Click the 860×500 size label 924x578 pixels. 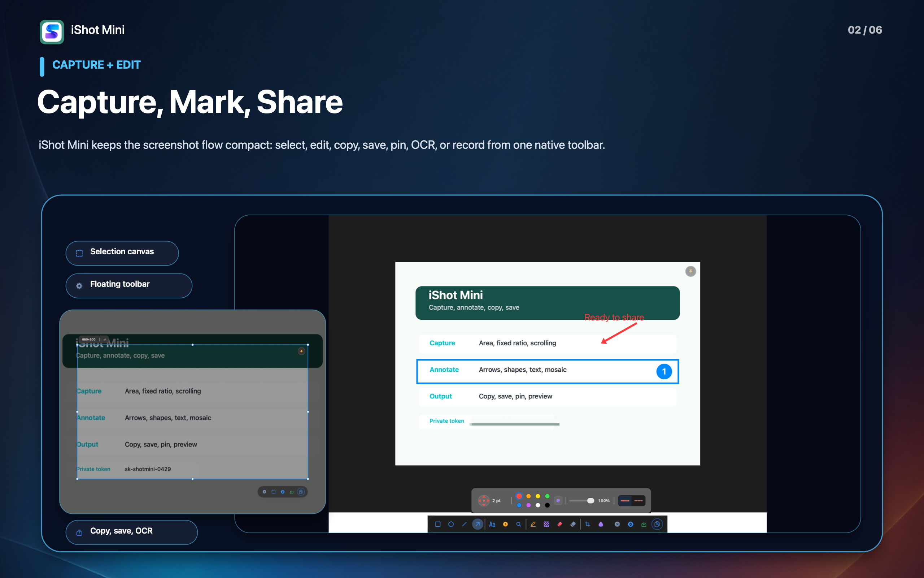(x=88, y=340)
